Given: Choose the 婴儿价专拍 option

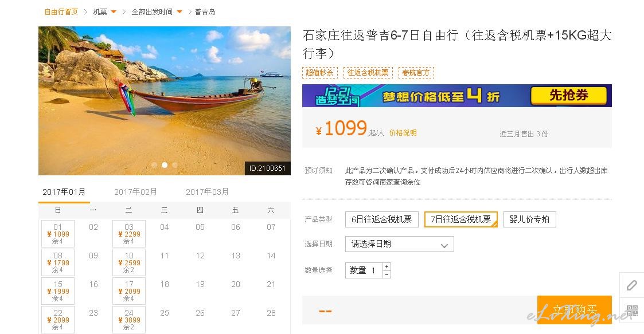Looking at the screenshot, I should [529, 219].
